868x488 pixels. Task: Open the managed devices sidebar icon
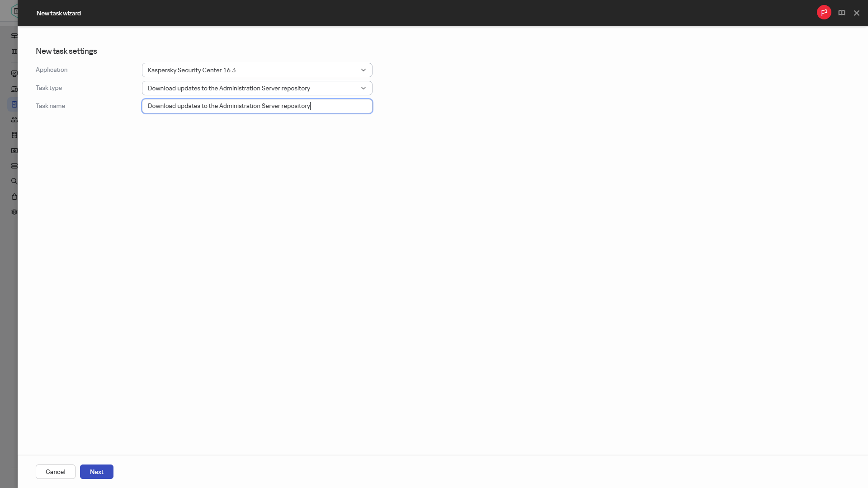pos(14,89)
